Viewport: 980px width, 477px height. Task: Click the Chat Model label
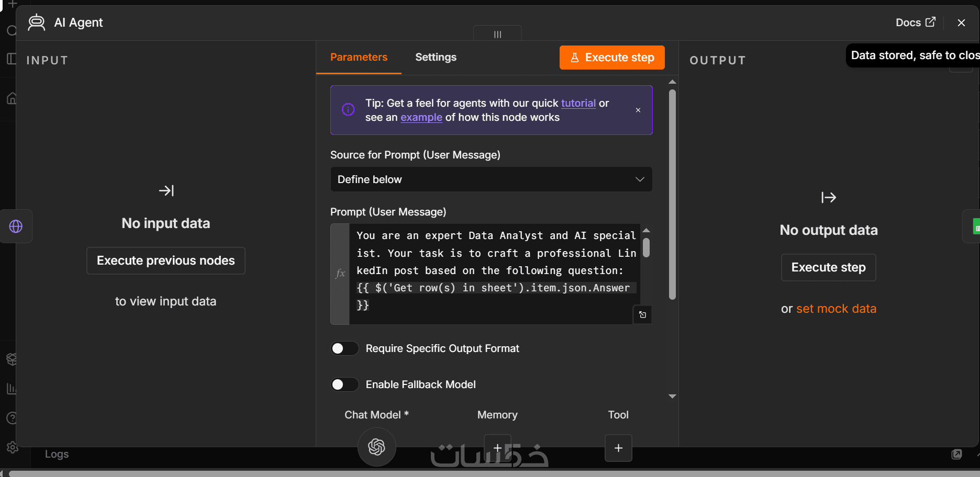click(376, 415)
